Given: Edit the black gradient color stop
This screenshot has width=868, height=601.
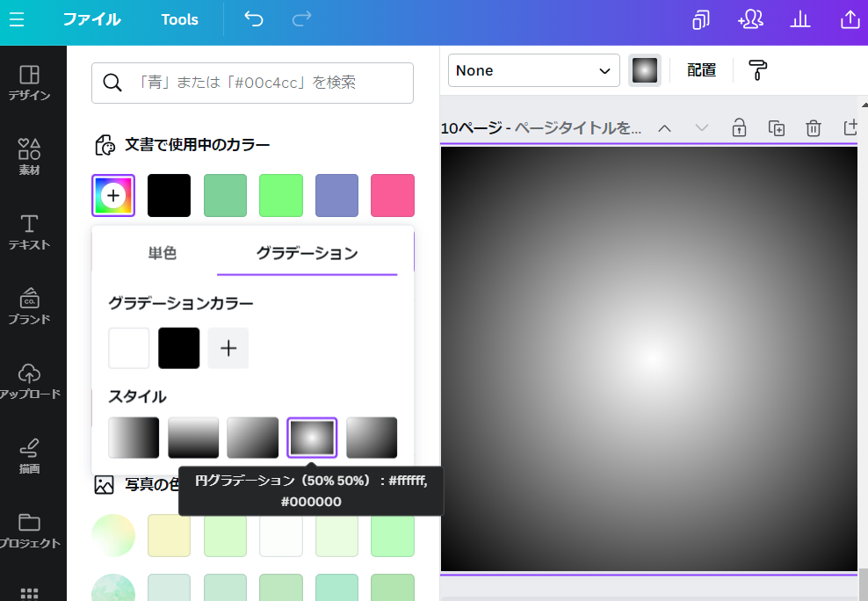Looking at the screenshot, I should point(179,348).
